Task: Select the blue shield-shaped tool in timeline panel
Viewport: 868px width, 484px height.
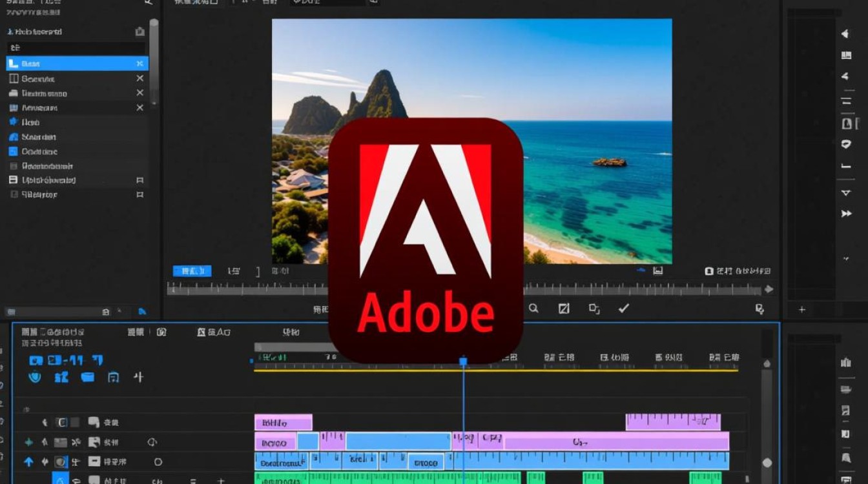Action: (x=35, y=377)
